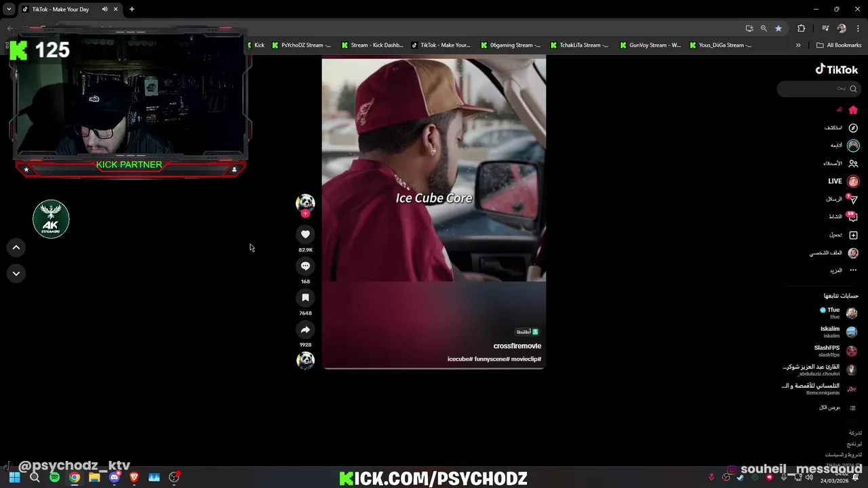Open the Yous_DiiGa Stream bookmark
This screenshot has height=488, width=868.
(720, 45)
